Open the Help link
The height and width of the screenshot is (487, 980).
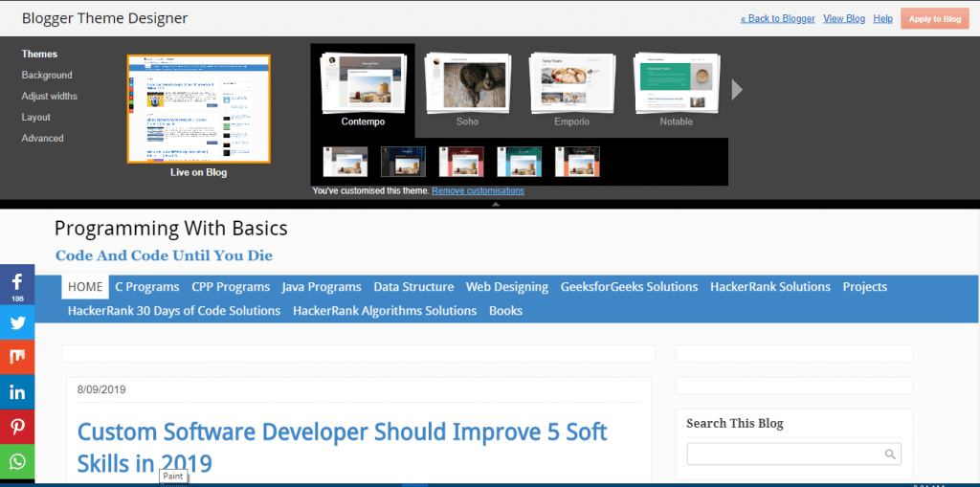[883, 19]
